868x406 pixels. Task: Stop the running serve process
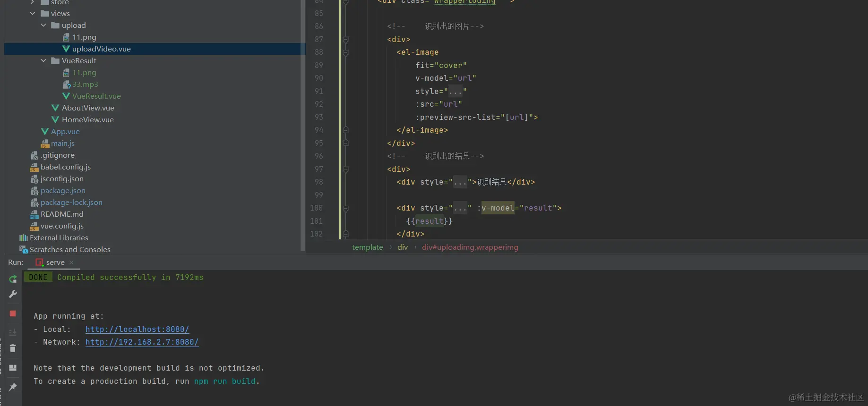pyautogui.click(x=13, y=313)
